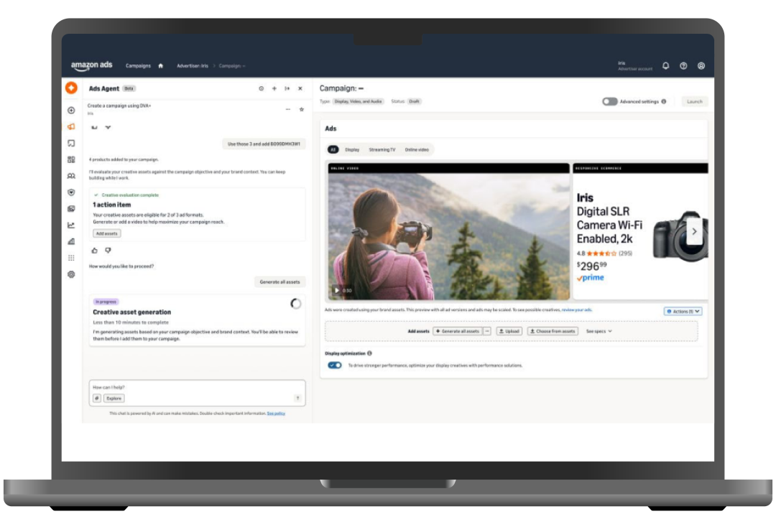Show next ad with the carousel arrow
The width and height of the screenshot is (776, 532).
point(694,231)
